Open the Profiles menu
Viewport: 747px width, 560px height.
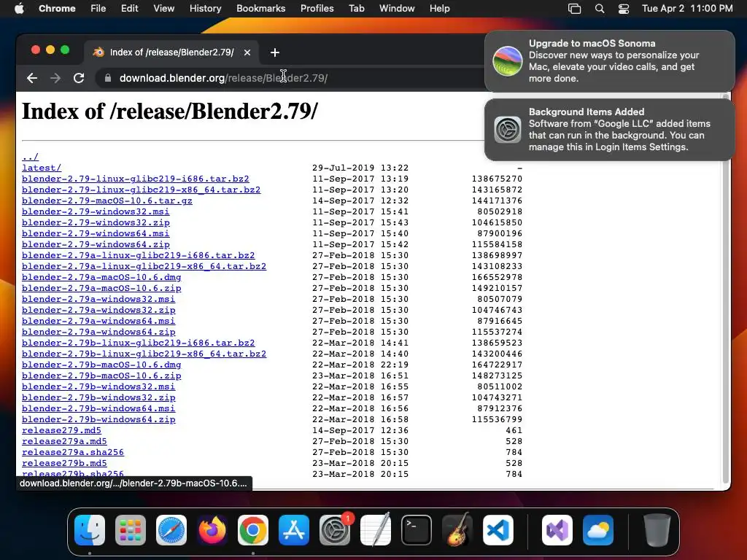coord(317,8)
